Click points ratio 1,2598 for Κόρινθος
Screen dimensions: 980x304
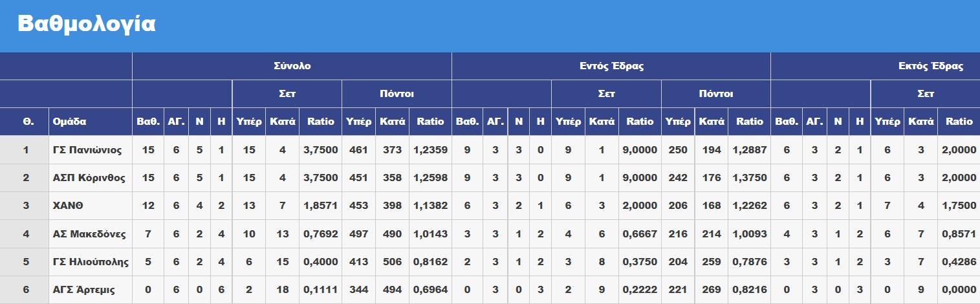pyautogui.click(x=431, y=178)
